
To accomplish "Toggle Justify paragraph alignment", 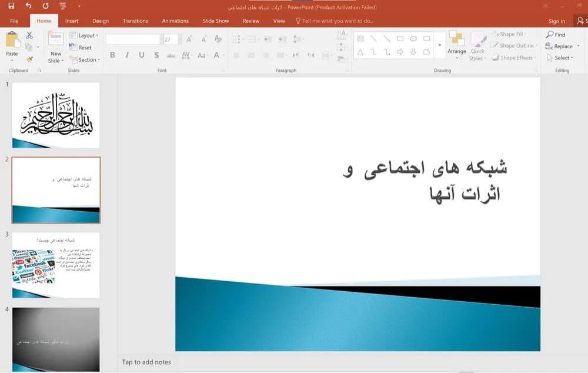I will [281, 55].
